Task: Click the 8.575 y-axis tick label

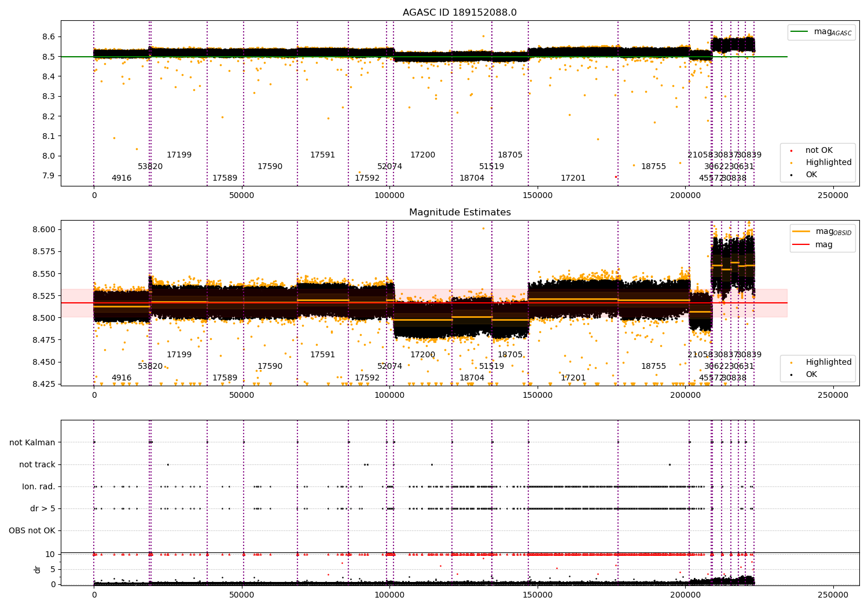Action: click(44, 252)
